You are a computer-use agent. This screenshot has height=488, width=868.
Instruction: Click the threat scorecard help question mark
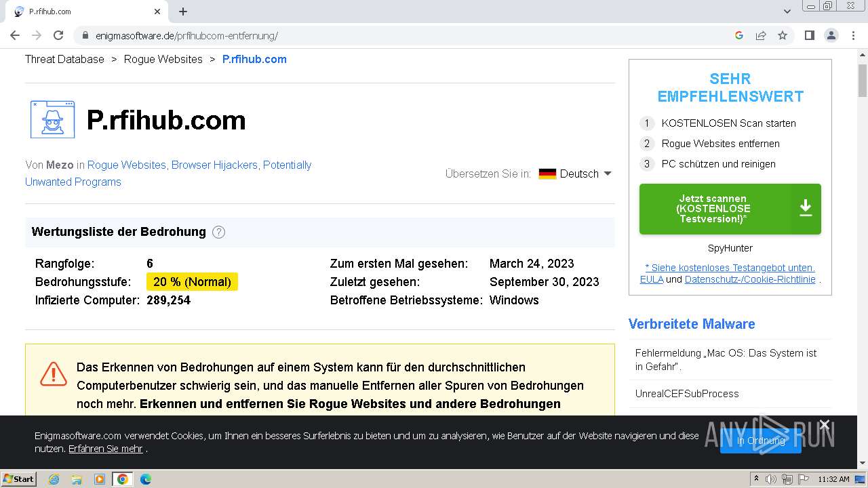(x=218, y=232)
